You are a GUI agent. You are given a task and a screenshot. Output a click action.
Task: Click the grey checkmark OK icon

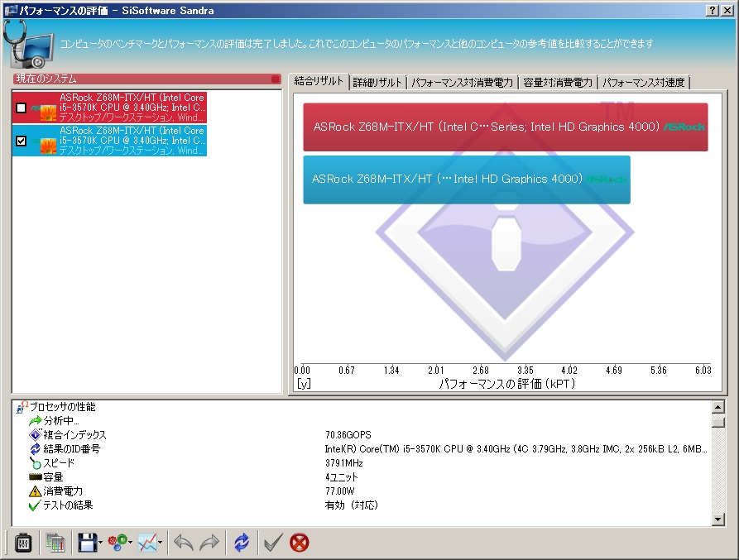(273, 543)
